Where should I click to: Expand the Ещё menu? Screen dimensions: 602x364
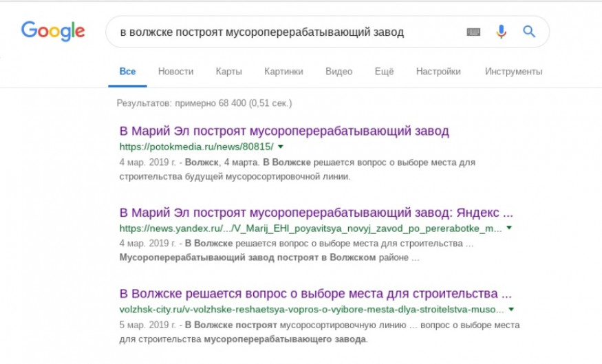pos(384,72)
